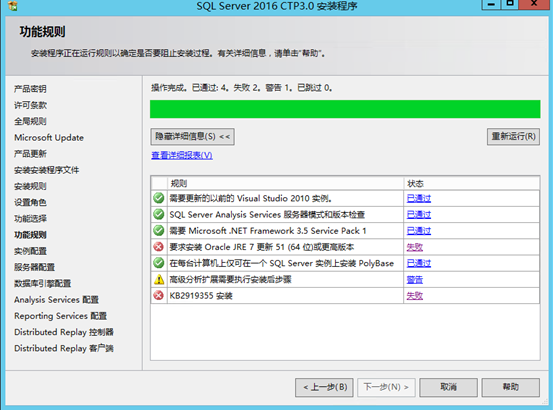Select 实例配置 step in sidebar
This screenshot has width=553, height=415.
30,251
